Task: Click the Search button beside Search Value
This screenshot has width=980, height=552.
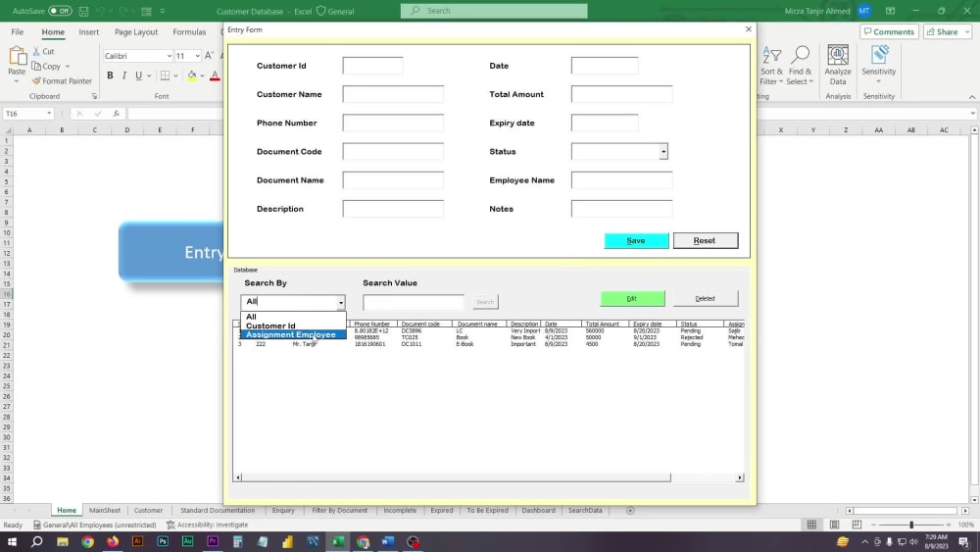Action: click(x=485, y=302)
